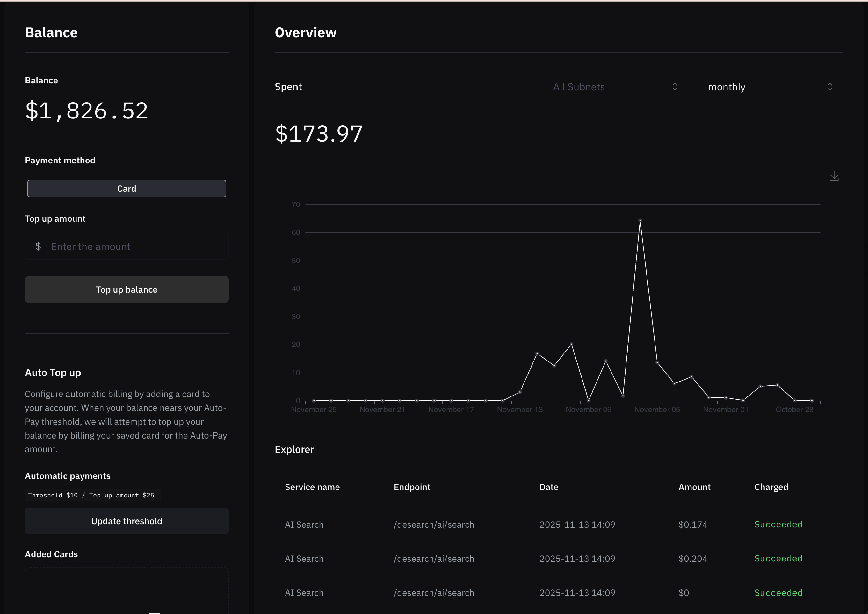Open the All Subnets dropdown
Screen dimensions: 868x614
tap(579, 87)
